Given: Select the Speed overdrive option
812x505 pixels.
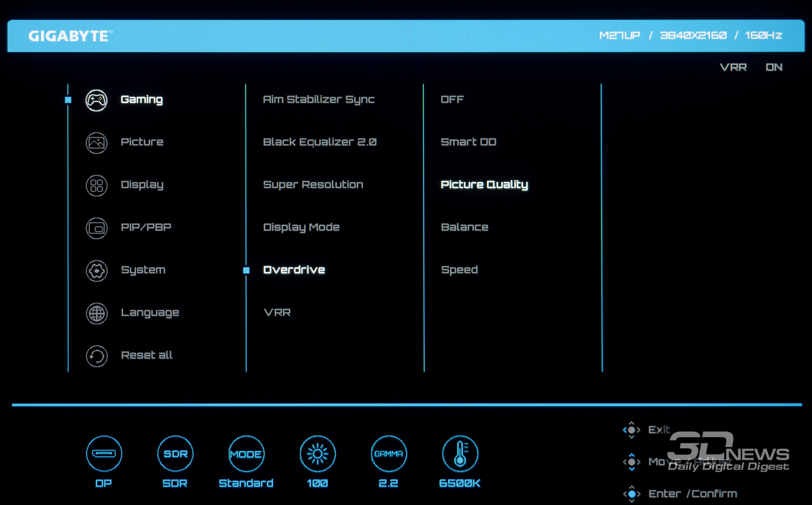Looking at the screenshot, I should 459,270.
